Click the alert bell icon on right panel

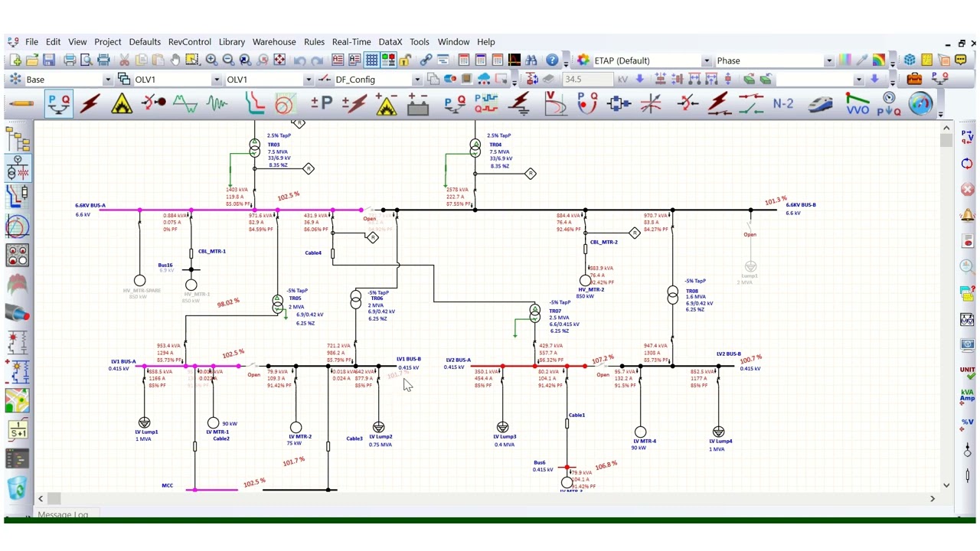pos(967,216)
